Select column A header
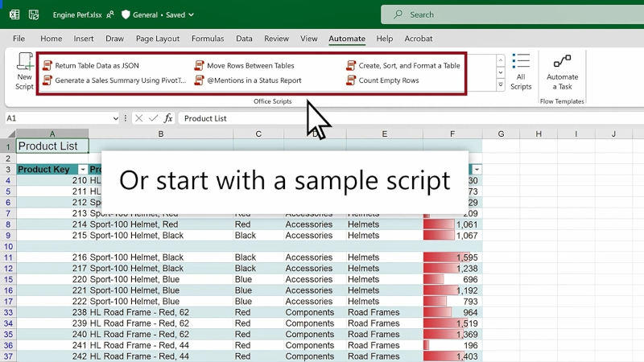 pyautogui.click(x=52, y=134)
